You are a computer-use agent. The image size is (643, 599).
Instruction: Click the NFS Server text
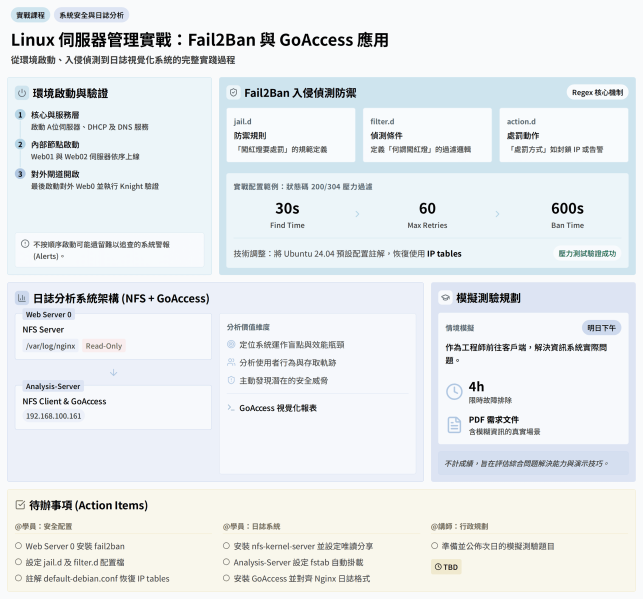click(x=43, y=330)
